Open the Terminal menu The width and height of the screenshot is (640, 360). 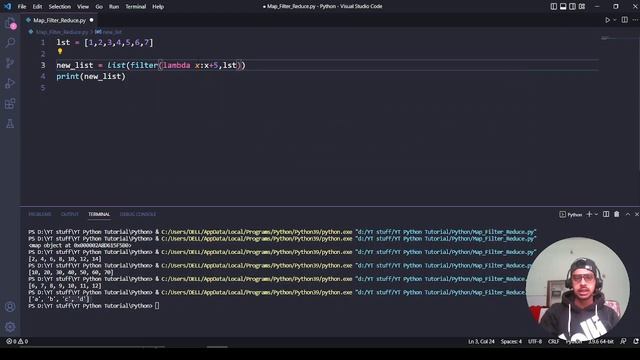(x=136, y=7)
